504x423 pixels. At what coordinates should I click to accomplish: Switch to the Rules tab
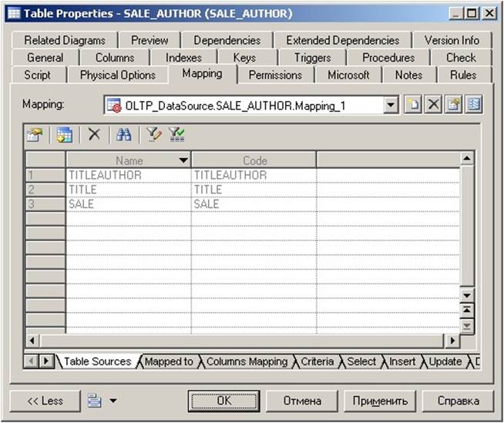463,75
